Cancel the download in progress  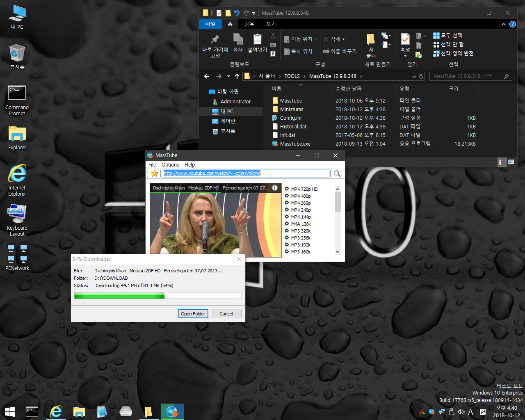(x=226, y=314)
